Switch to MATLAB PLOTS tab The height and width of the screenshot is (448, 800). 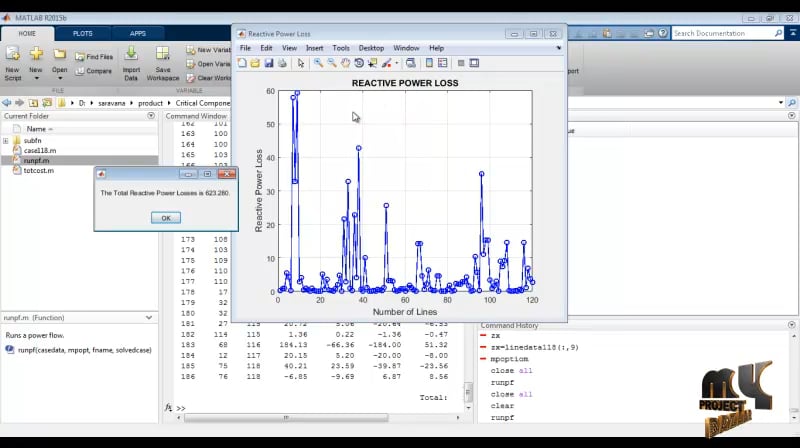tap(83, 34)
